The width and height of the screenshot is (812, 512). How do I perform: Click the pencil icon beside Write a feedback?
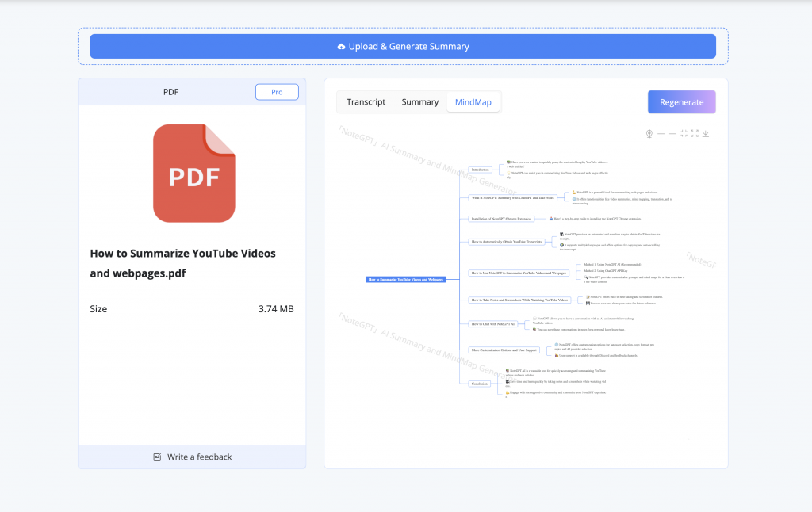[157, 457]
